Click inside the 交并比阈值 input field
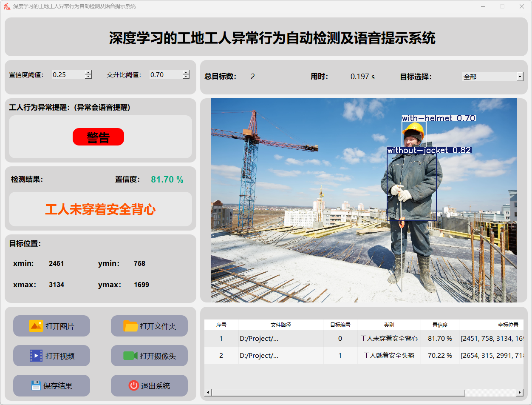Screen dimensions: 532x405 point(165,74)
